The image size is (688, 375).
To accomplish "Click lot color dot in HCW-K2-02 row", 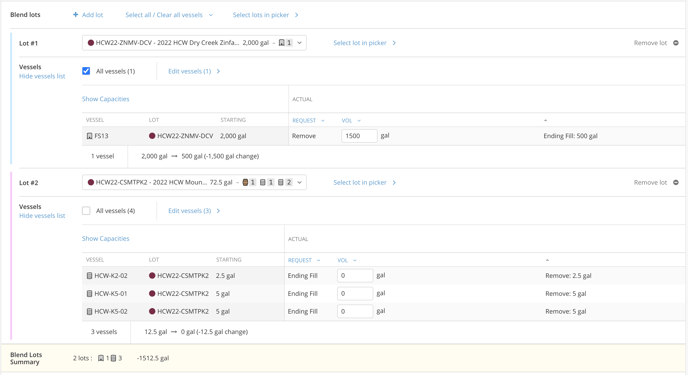I will click(152, 275).
